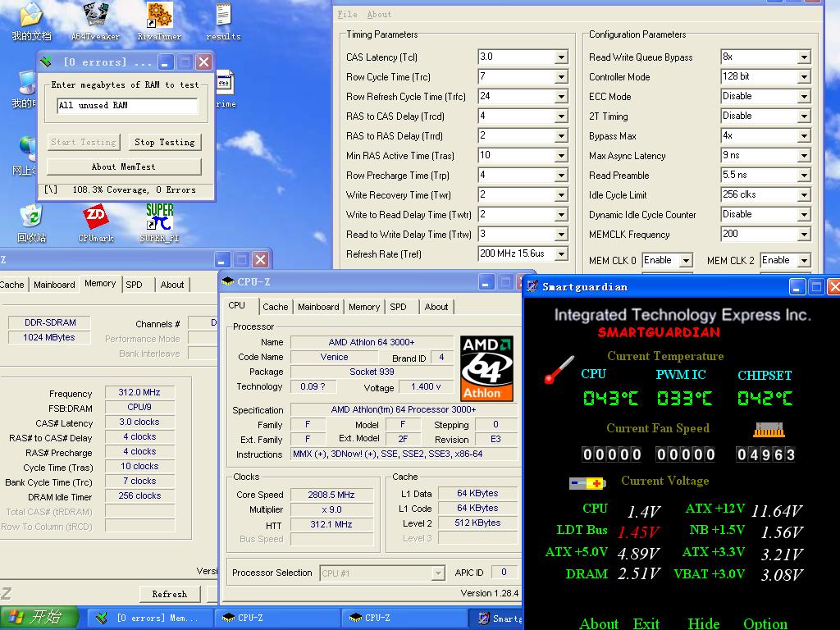Expand the Max Async Latency dropdown
840x630 pixels.
coord(804,156)
